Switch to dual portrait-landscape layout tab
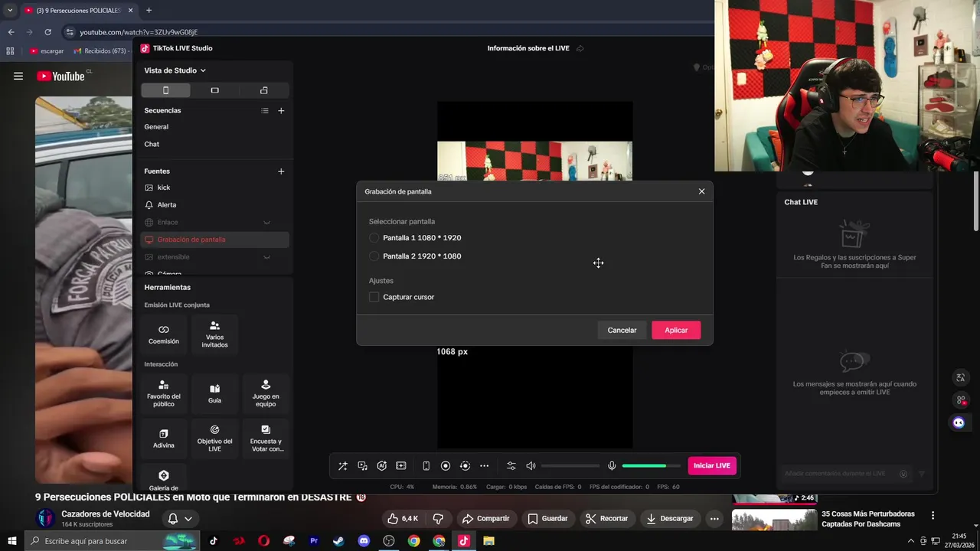Screen dimensions: 980x551 point(263,90)
